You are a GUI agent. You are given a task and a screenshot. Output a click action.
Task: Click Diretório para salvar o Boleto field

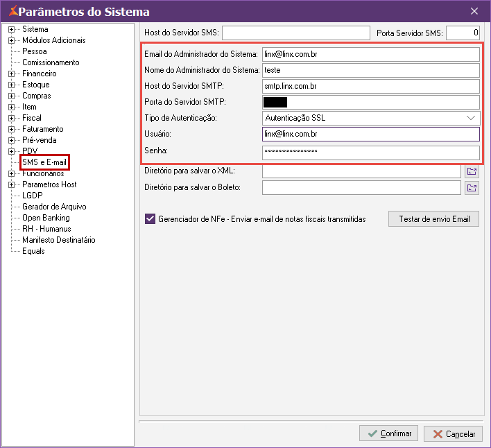tap(361, 188)
